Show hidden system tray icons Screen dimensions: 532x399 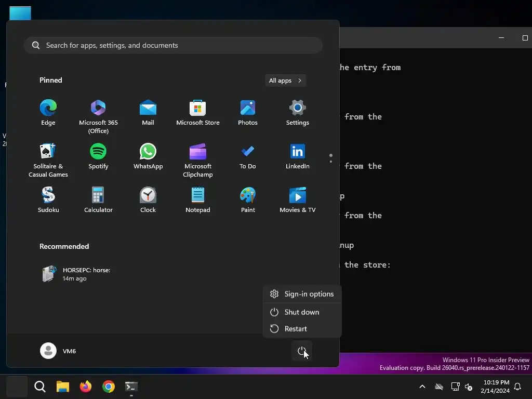click(422, 387)
